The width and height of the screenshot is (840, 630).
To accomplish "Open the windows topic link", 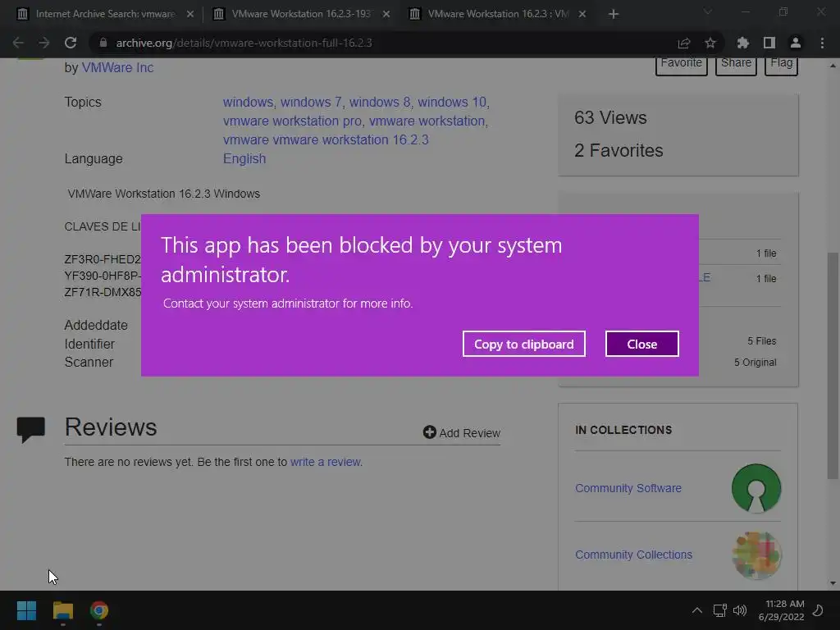I will click(248, 102).
